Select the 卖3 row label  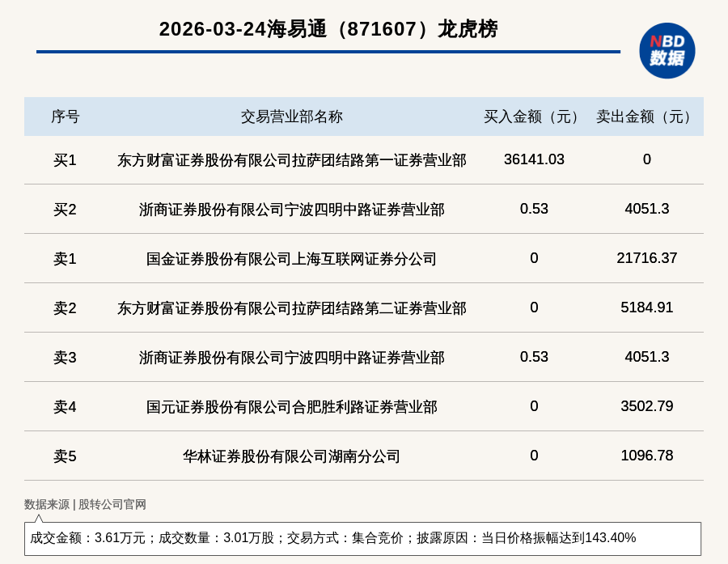click(65, 358)
